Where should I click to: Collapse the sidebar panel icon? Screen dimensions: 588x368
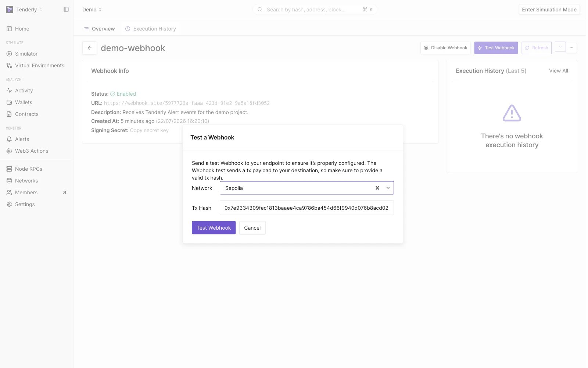66,10
